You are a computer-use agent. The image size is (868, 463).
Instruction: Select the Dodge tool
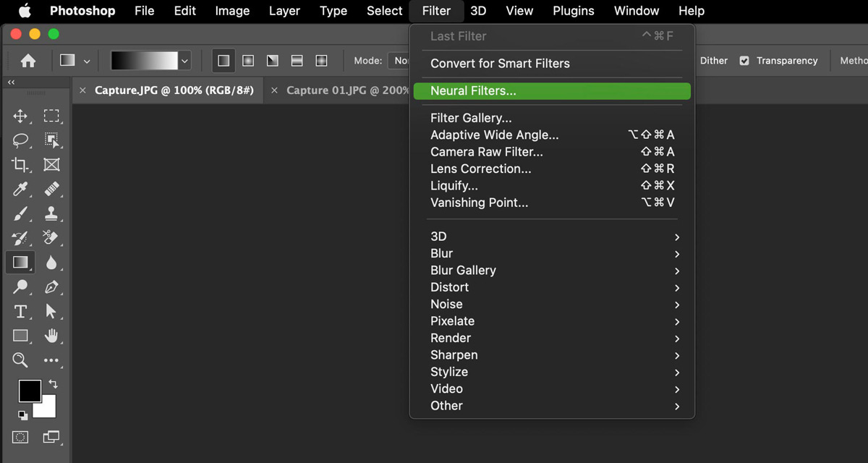20,287
